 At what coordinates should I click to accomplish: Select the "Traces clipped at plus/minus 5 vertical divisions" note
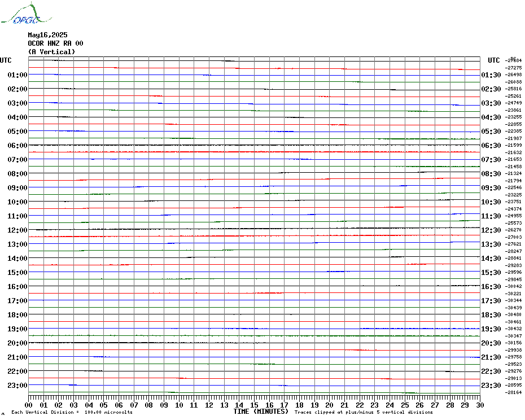[x=364, y=412]
